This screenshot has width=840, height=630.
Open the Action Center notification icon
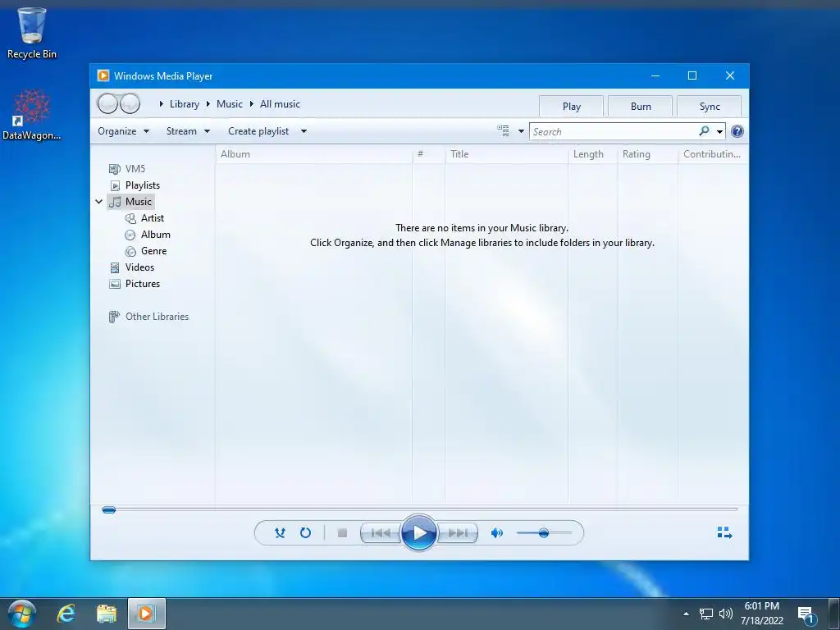point(806,615)
